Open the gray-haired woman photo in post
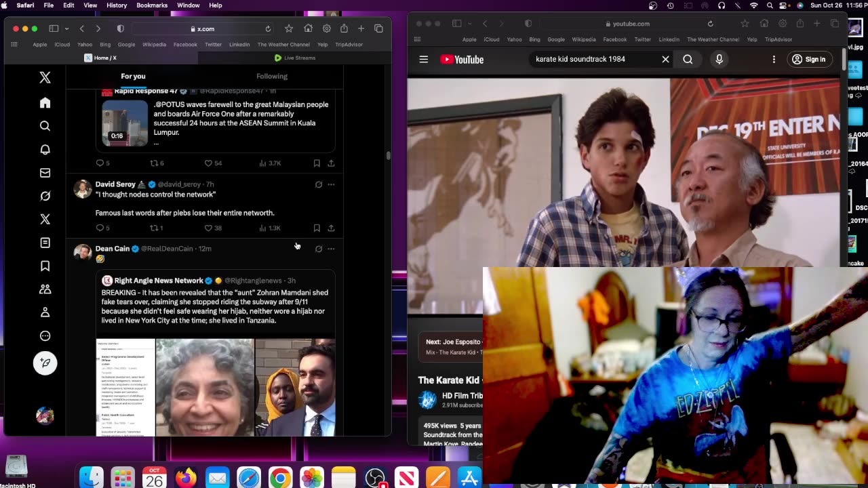The height and width of the screenshot is (488, 868). point(205,387)
